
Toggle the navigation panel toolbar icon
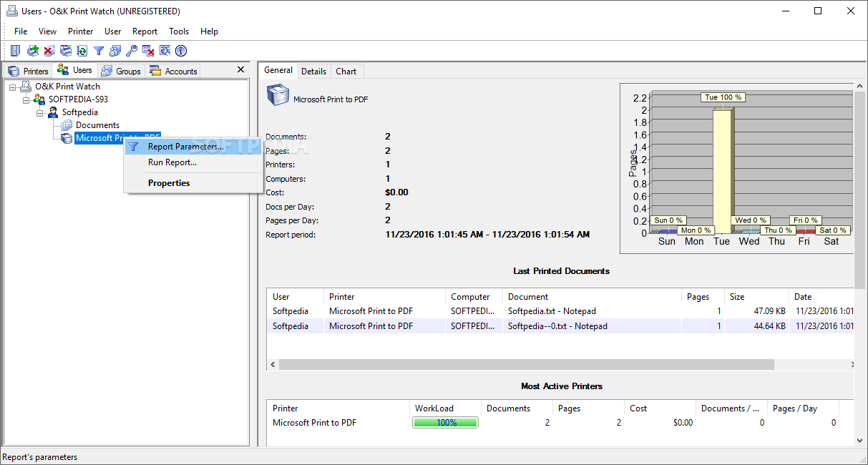(15, 51)
